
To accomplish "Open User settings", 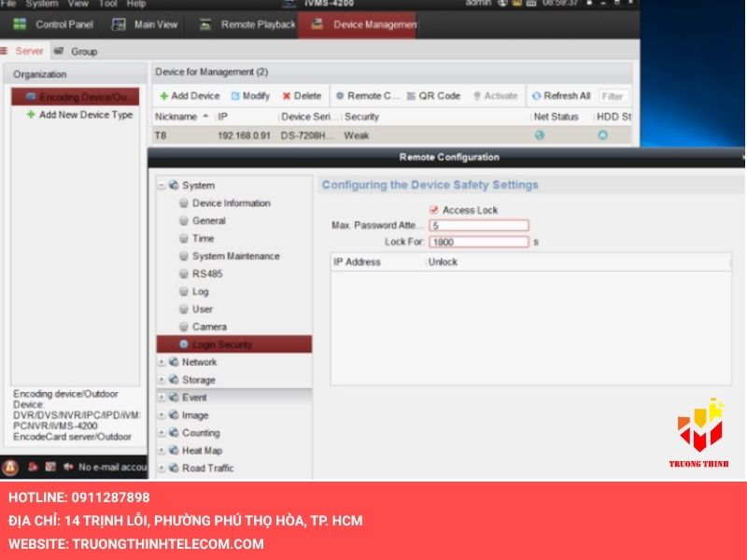I will point(203,309).
